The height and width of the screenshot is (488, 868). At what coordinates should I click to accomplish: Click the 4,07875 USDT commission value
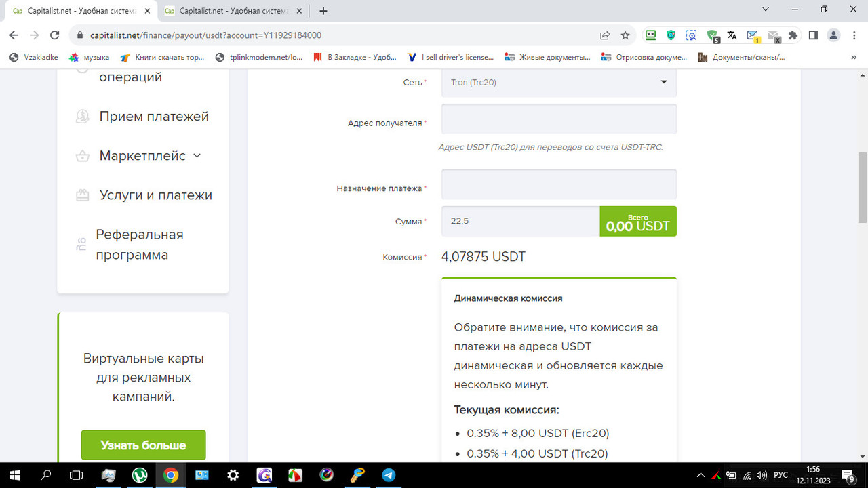tap(484, 257)
